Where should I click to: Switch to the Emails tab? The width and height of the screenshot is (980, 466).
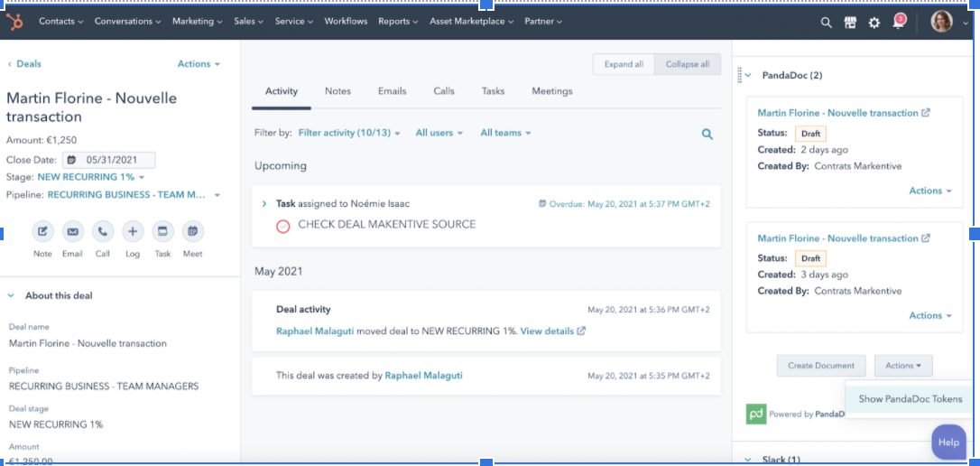pos(392,91)
